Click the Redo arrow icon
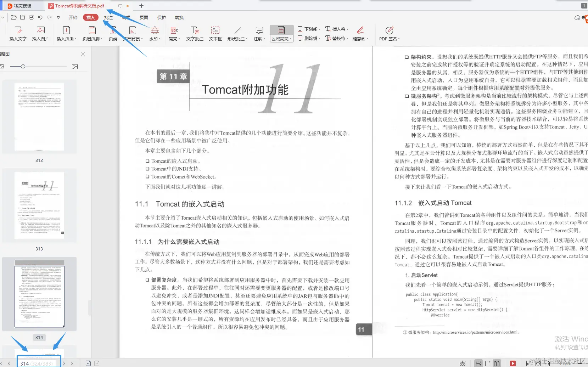This screenshot has height=367, width=588. (49, 17)
